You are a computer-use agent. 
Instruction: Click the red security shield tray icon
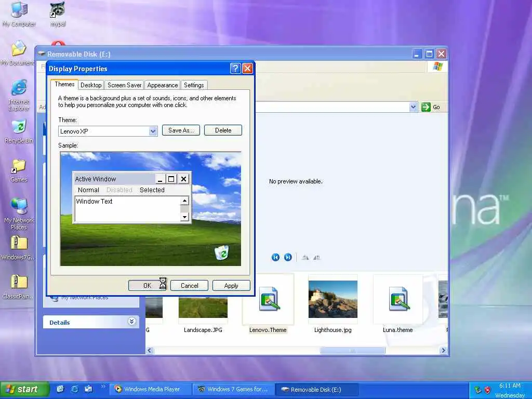pos(487,390)
